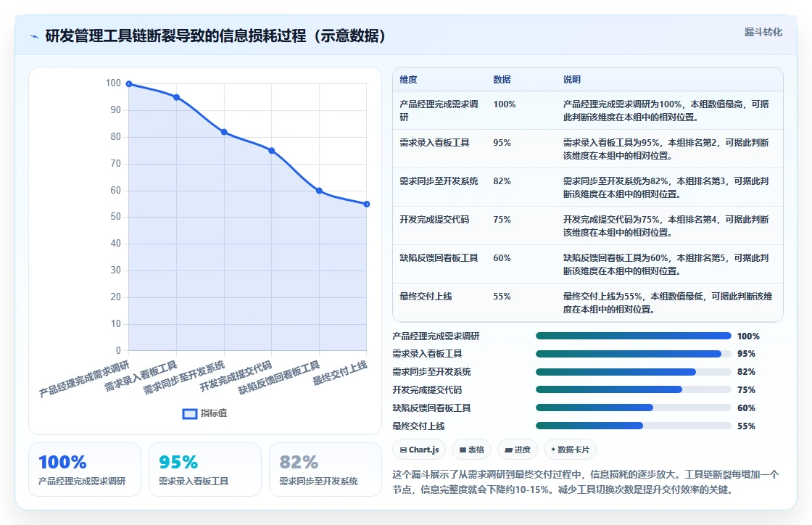Click the 最终交付上线 55% progress bar
The image size is (812, 525).
click(x=634, y=426)
